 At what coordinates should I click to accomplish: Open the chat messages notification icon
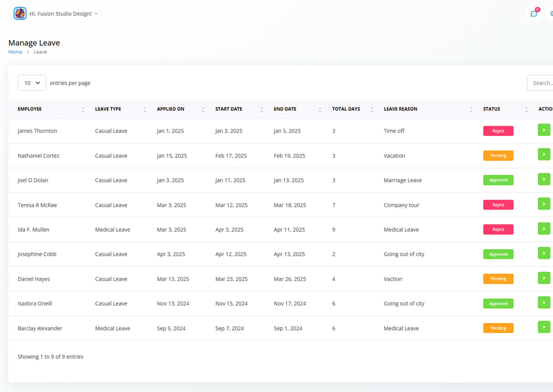pos(534,14)
